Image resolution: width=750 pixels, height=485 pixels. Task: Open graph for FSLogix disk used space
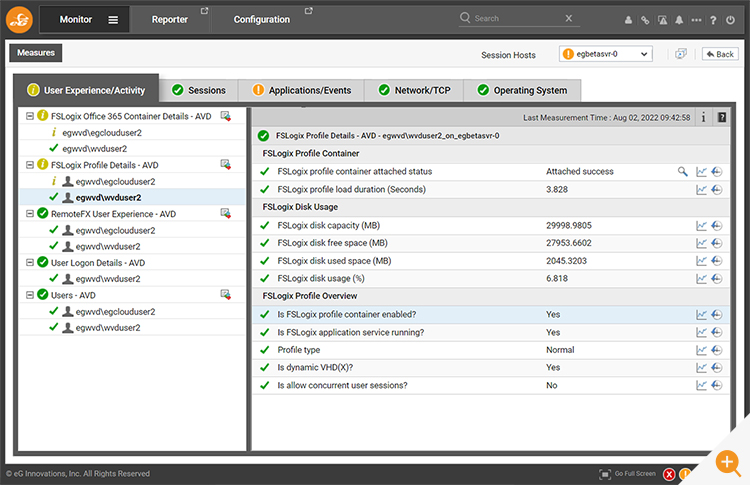(x=701, y=261)
